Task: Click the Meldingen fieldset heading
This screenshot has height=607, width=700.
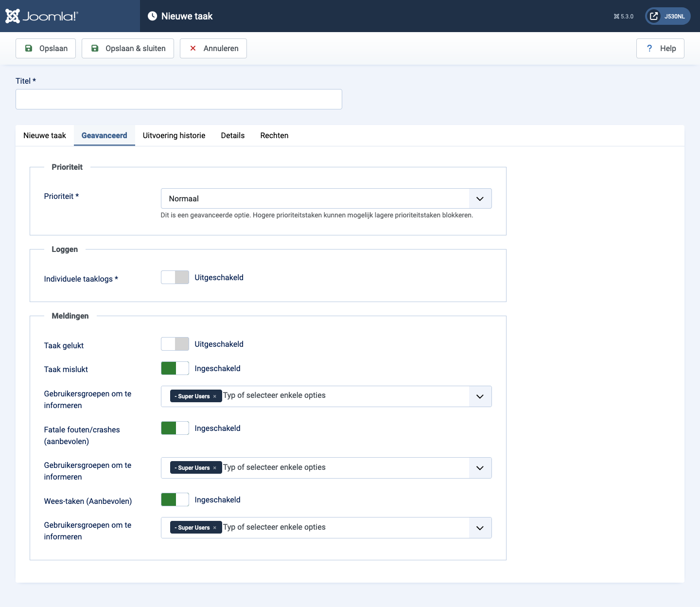Action: click(x=70, y=316)
